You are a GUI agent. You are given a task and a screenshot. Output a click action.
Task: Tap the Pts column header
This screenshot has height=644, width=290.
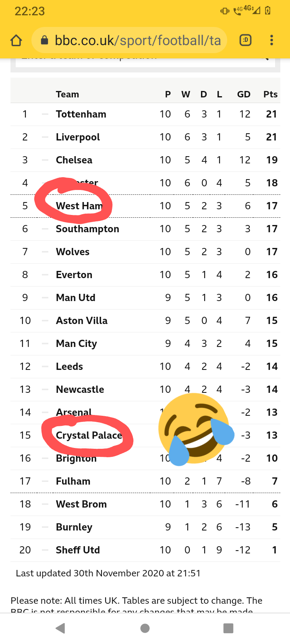pyautogui.click(x=270, y=94)
